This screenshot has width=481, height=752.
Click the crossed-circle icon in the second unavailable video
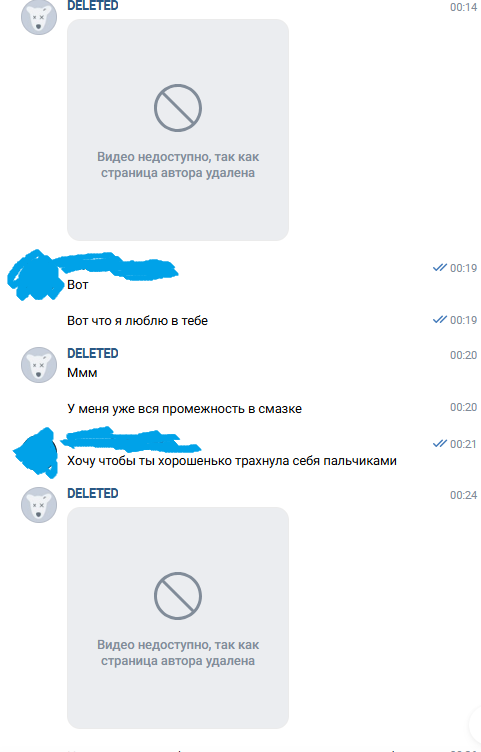click(178, 596)
